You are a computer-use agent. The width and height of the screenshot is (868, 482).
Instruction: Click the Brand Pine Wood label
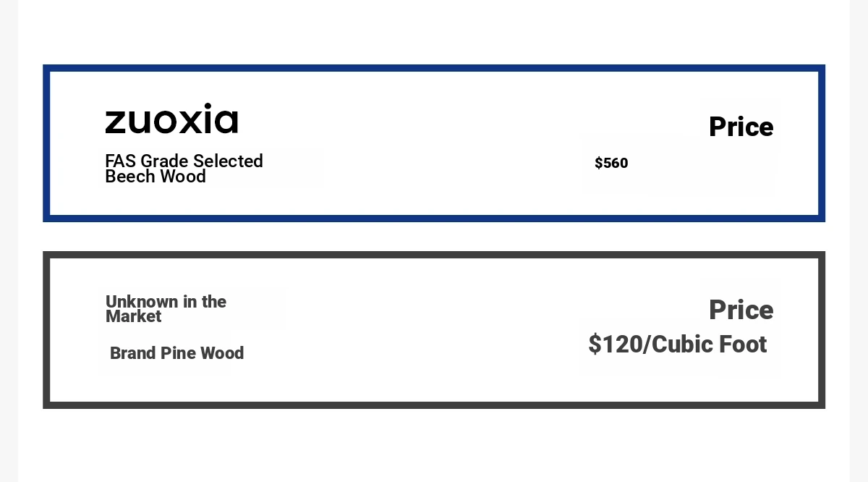(176, 353)
